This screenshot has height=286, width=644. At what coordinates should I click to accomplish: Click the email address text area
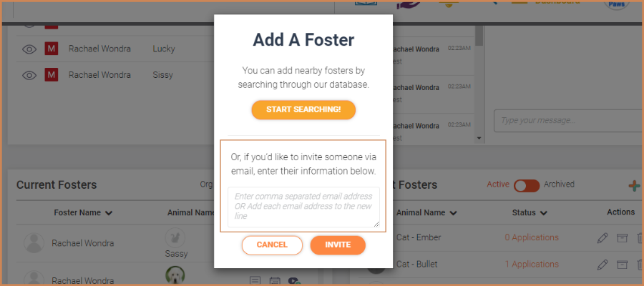pos(303,207)
